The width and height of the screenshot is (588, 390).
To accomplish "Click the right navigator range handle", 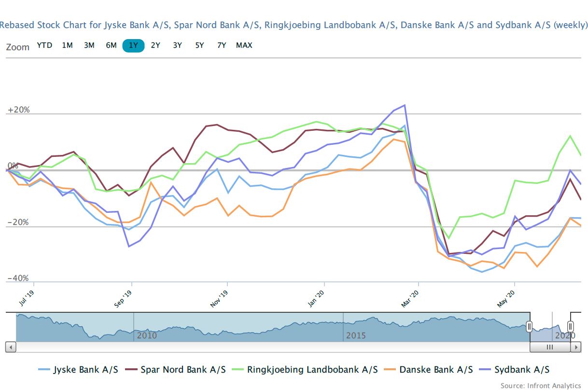I will pos(570,327).
